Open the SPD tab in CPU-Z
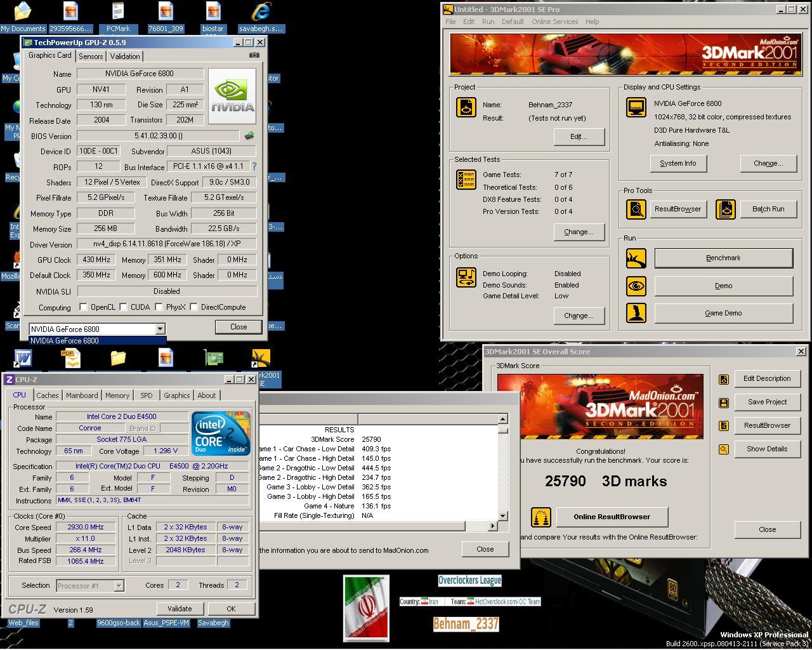Image resolution: width=812 pixels, height=650 pixels. 147,395
